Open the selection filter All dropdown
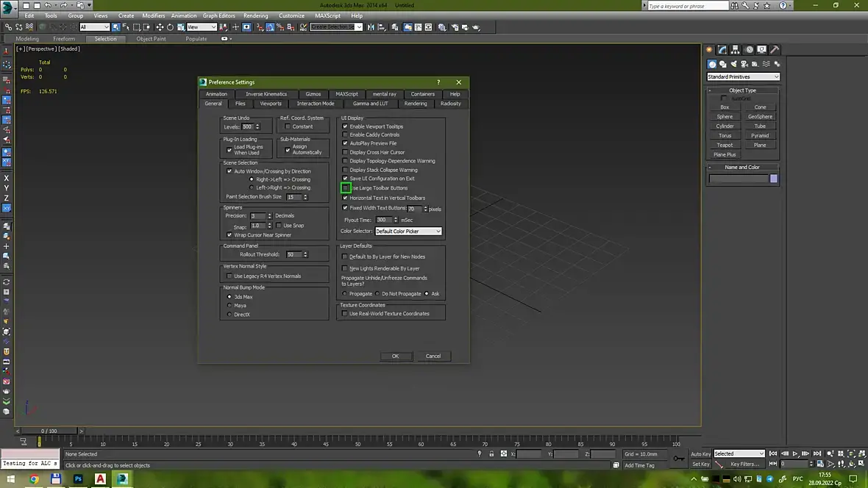 coord(94,27)
